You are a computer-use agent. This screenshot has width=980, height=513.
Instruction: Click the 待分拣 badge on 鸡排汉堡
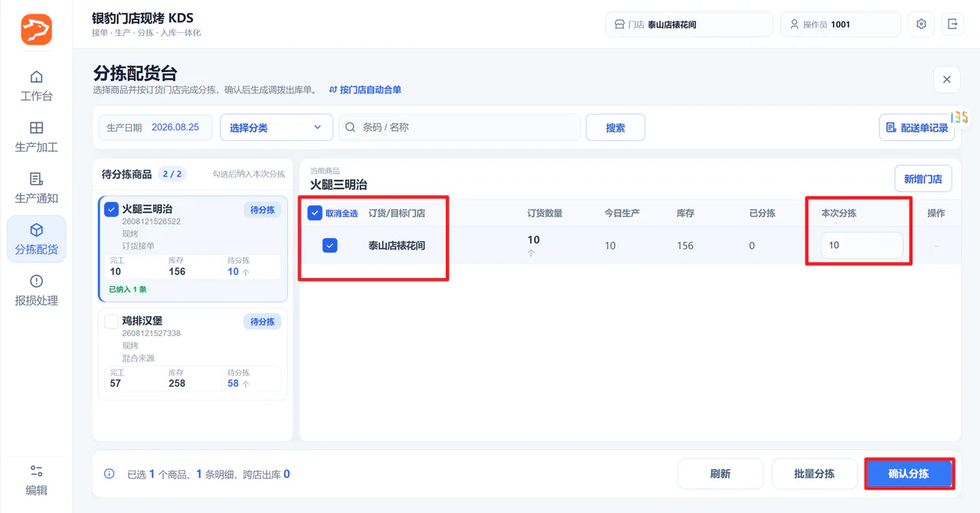(263, 322)
